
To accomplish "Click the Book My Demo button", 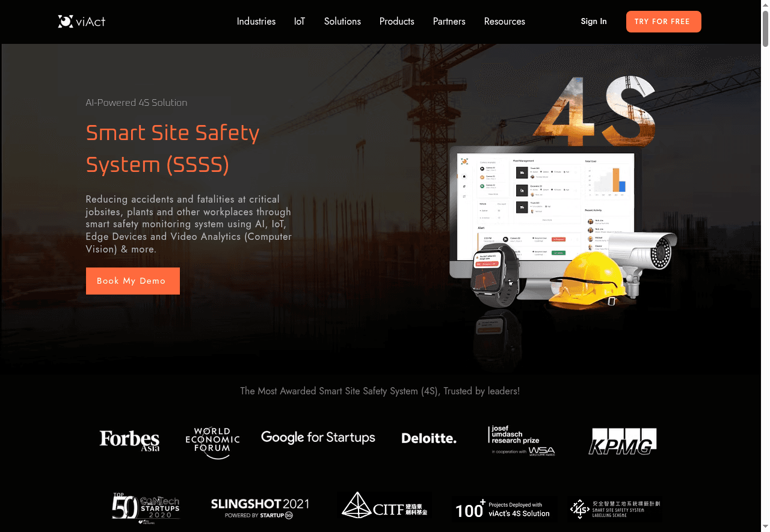I will (x=132, y=281).
